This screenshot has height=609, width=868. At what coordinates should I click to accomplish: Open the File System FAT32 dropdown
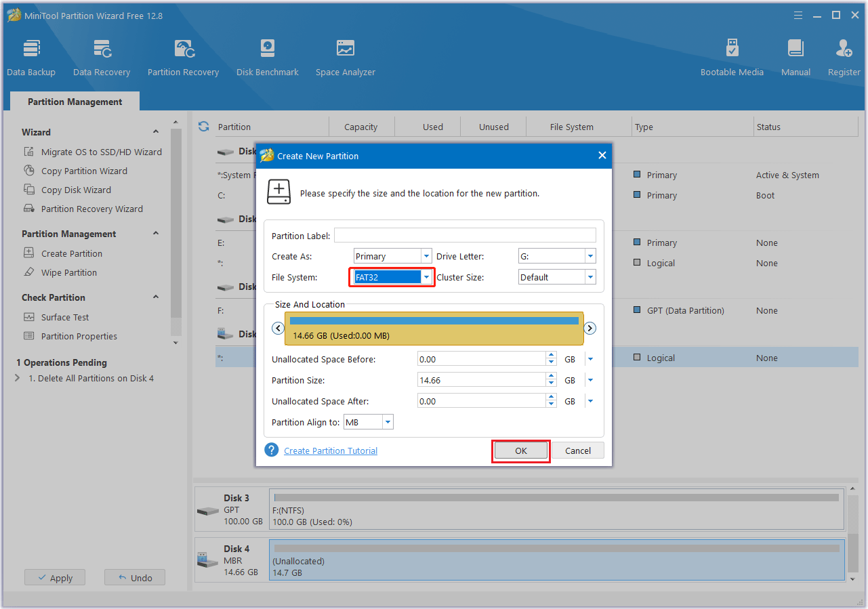[x=426, y=277]
